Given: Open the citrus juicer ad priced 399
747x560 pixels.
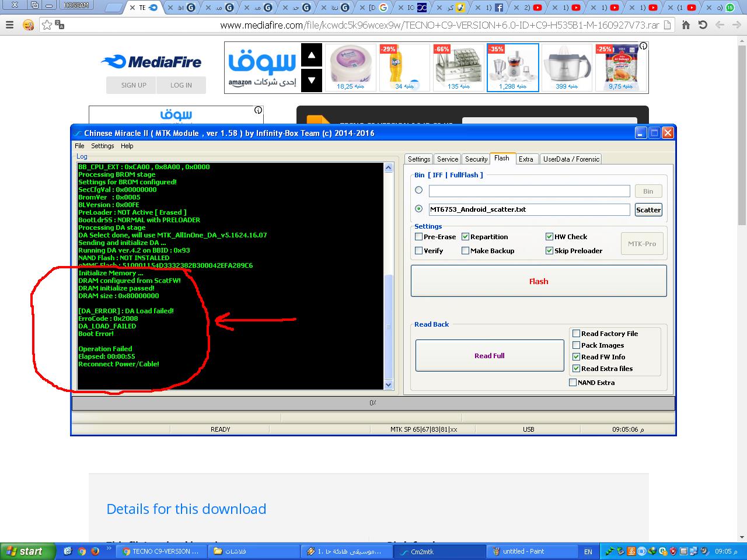Looking at the screenshot, I should click(x=567, y=68).
